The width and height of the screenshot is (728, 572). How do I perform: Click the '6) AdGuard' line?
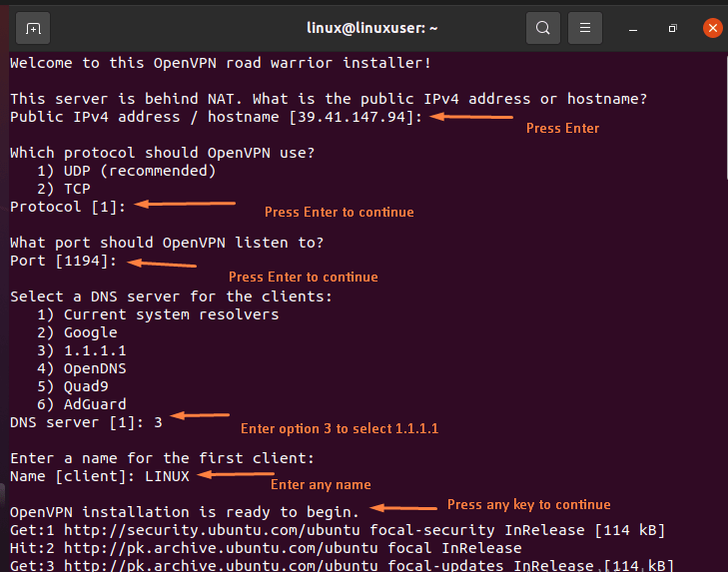[x=82, y=404]
